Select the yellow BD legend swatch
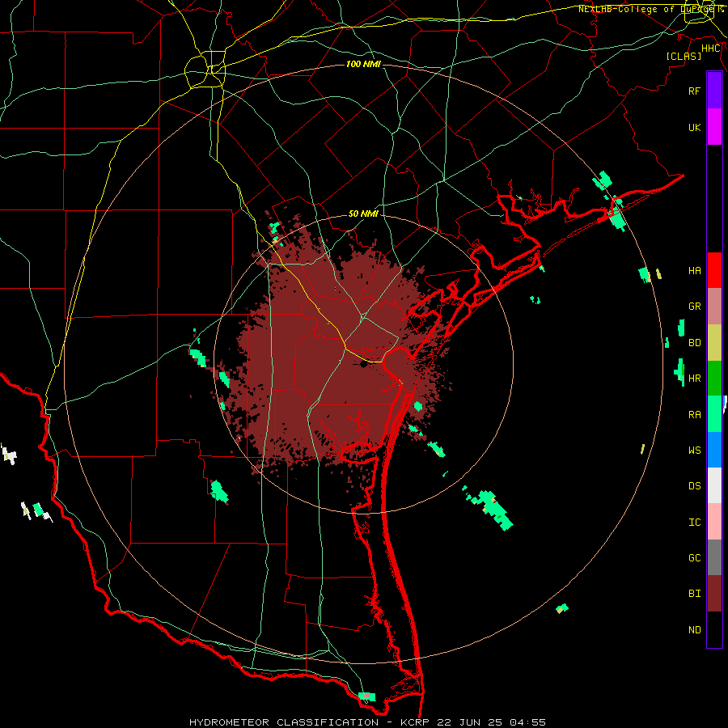The height and width of the screenshot is (728, 728). 714,343
